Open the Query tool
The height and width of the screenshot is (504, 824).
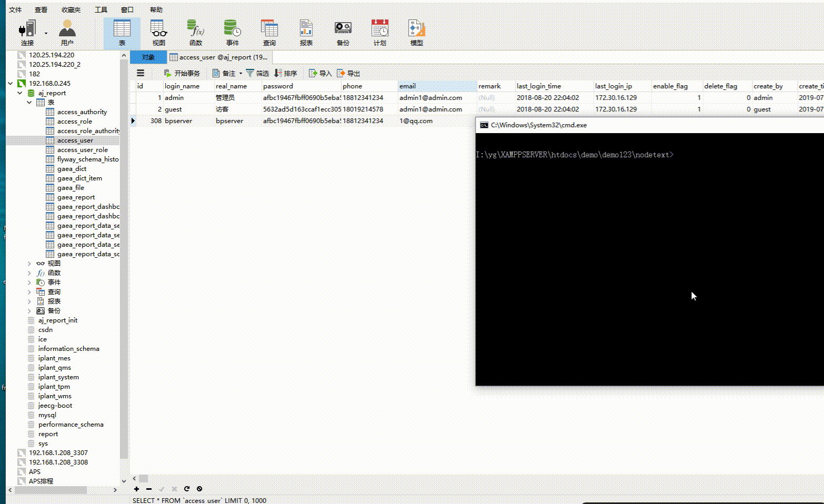[269, 32]
